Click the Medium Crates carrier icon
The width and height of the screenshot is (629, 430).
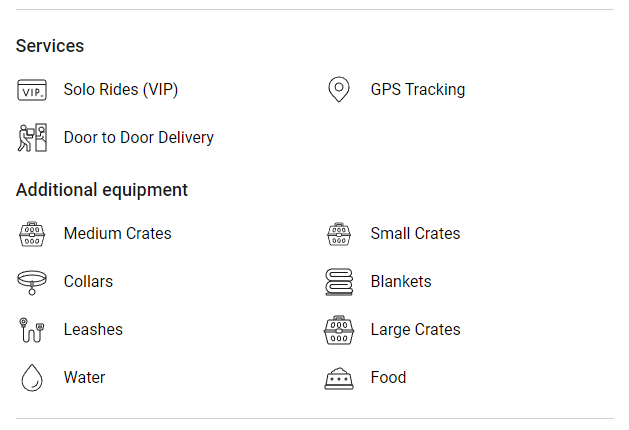click(32, 234)
